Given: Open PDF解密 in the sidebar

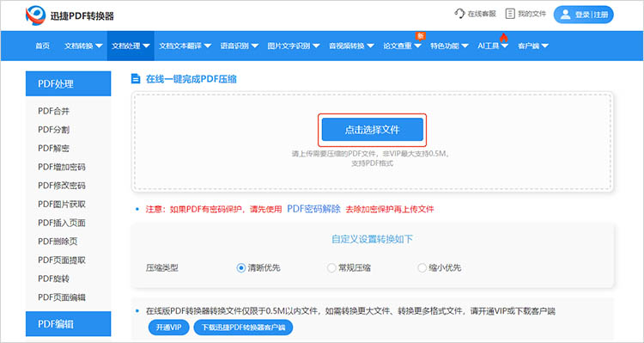Looking at the screenshot, I should (x=54, y=148).
